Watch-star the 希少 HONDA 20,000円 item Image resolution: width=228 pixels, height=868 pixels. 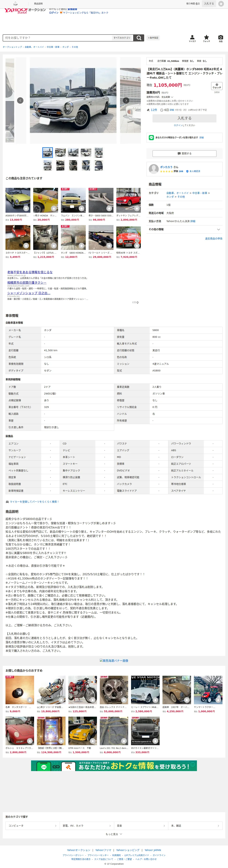pyautogui.click(x=54, y=209)
